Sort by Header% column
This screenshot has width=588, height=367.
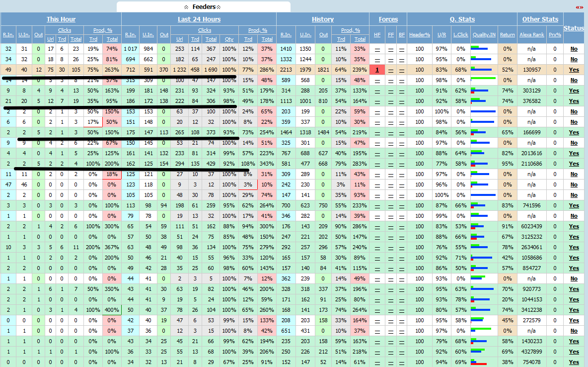click(420, 34)
